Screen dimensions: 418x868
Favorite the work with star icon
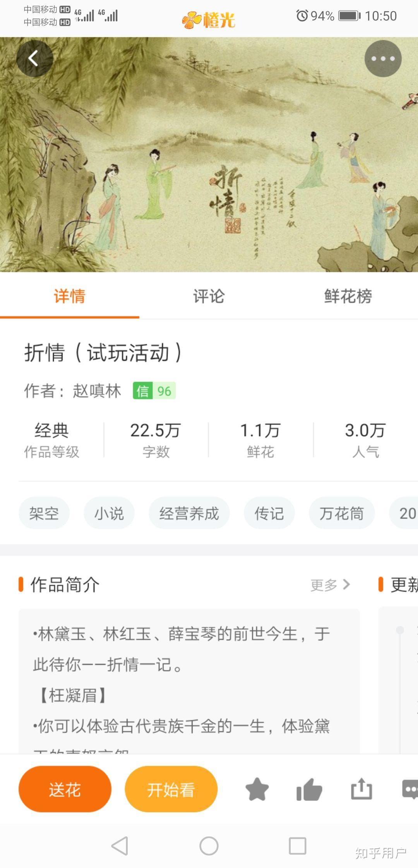click(257, 789)
